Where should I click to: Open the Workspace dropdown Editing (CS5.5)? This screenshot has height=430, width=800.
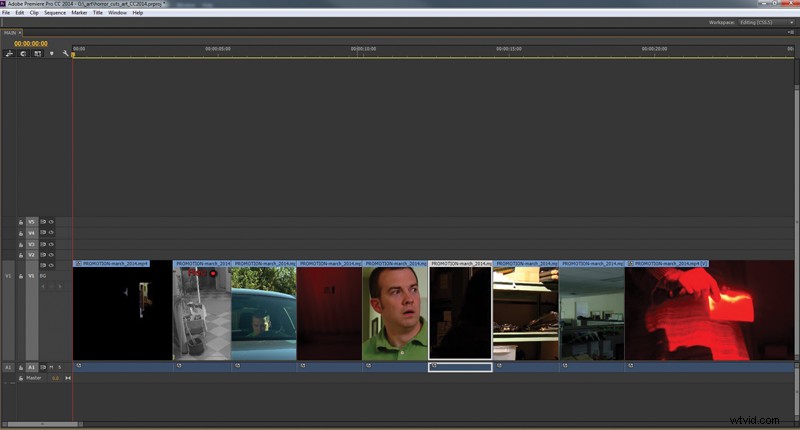click(766, 22)
